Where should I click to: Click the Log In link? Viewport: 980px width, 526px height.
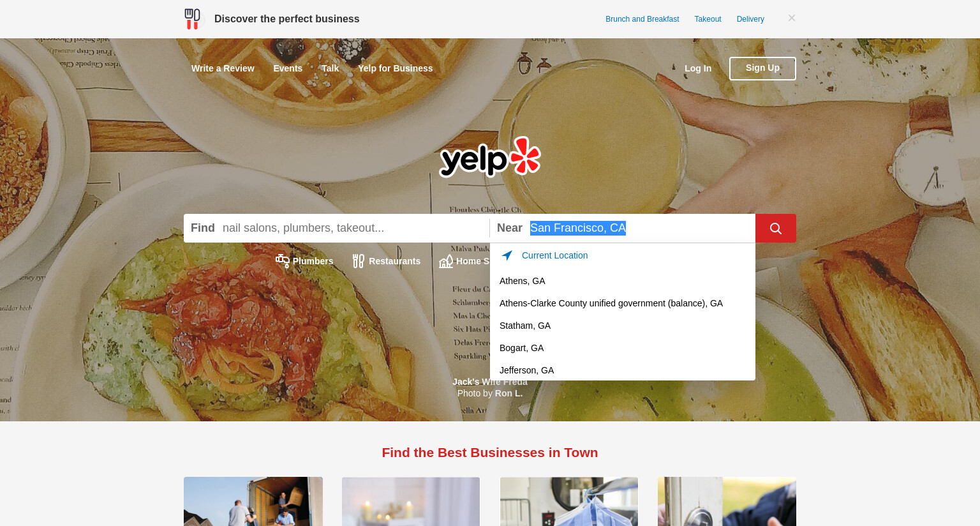pyautogui.click(x=698, y=68)
